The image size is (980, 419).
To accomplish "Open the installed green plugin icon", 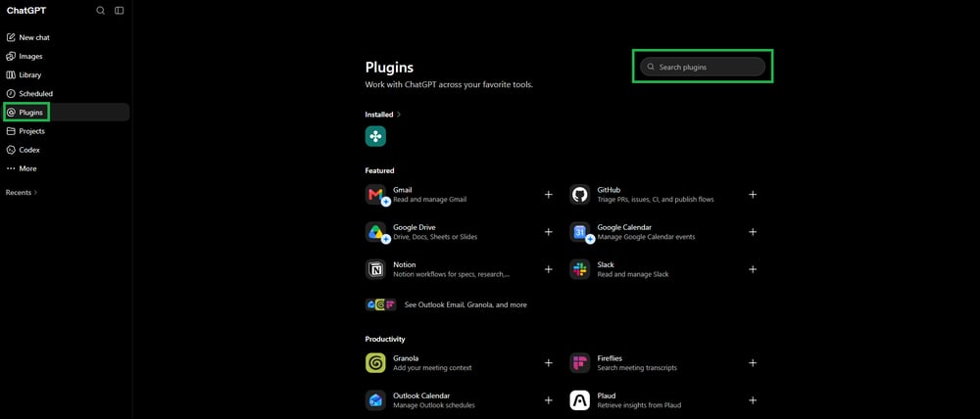I will [375, 136].
